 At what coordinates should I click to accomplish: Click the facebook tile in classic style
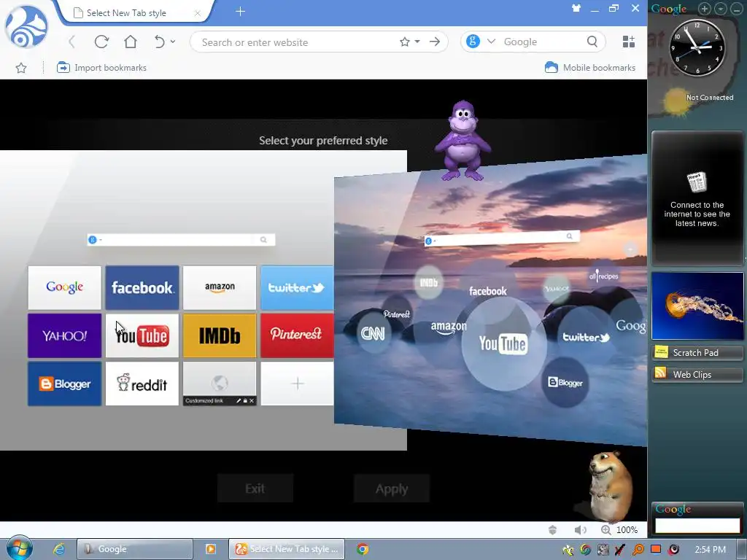pyautogui.click(x=142, y=287)
